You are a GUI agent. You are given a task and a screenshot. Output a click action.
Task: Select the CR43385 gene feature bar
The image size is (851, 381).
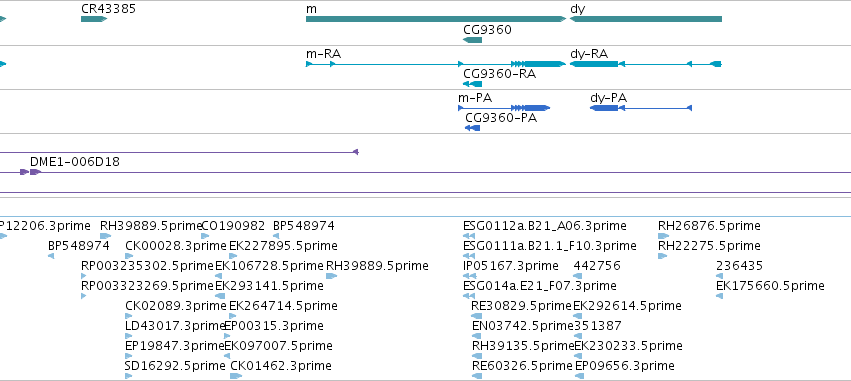click(94, 19)
